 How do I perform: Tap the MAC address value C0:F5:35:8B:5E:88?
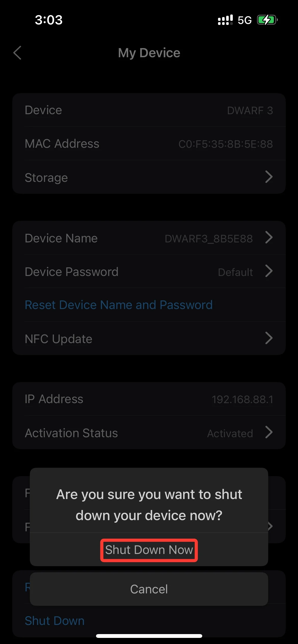point(226,144)
